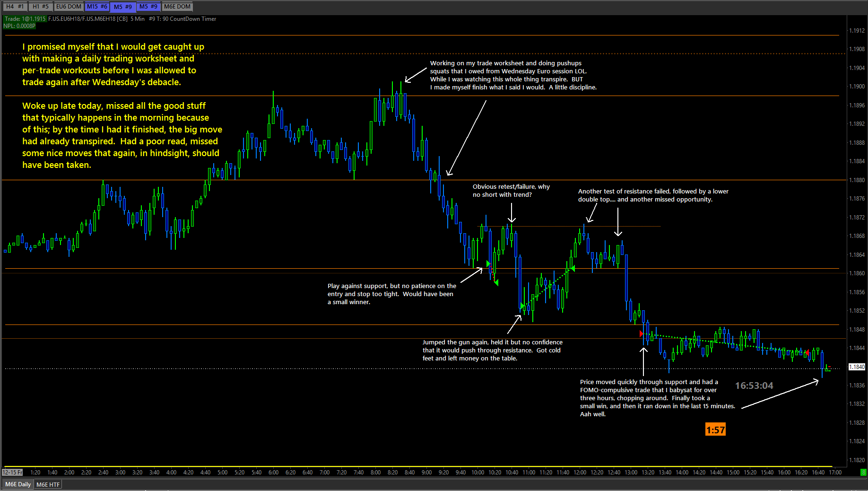
Task: Select the currently active M5 #9 tab
Action: click(x=123, y=7)
